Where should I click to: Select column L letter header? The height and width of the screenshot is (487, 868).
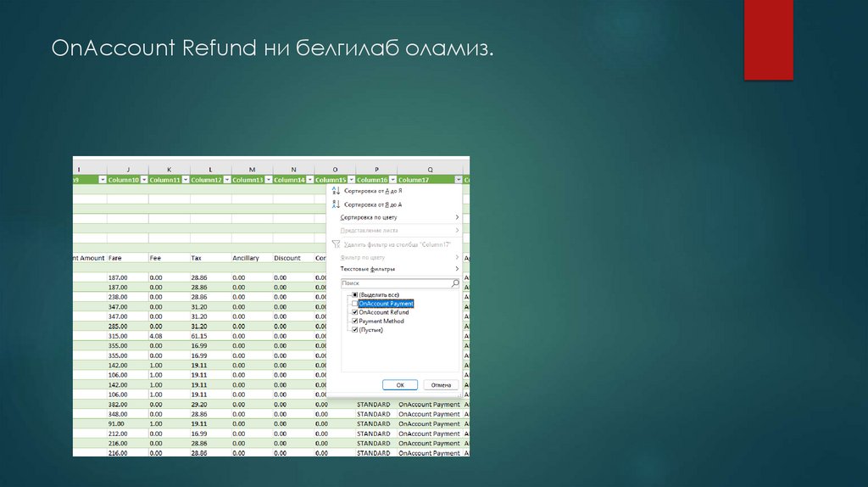pyautogui.click(x=210, y=170)
